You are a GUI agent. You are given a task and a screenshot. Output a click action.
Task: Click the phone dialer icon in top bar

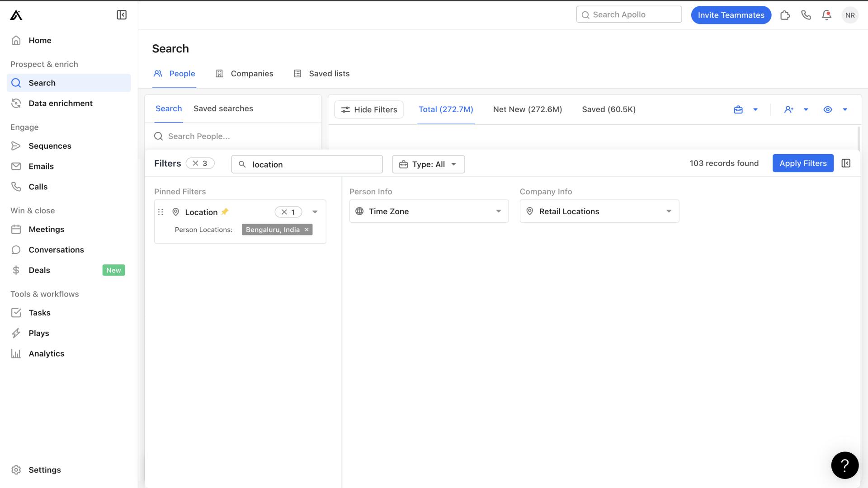[x=806, y=15]
